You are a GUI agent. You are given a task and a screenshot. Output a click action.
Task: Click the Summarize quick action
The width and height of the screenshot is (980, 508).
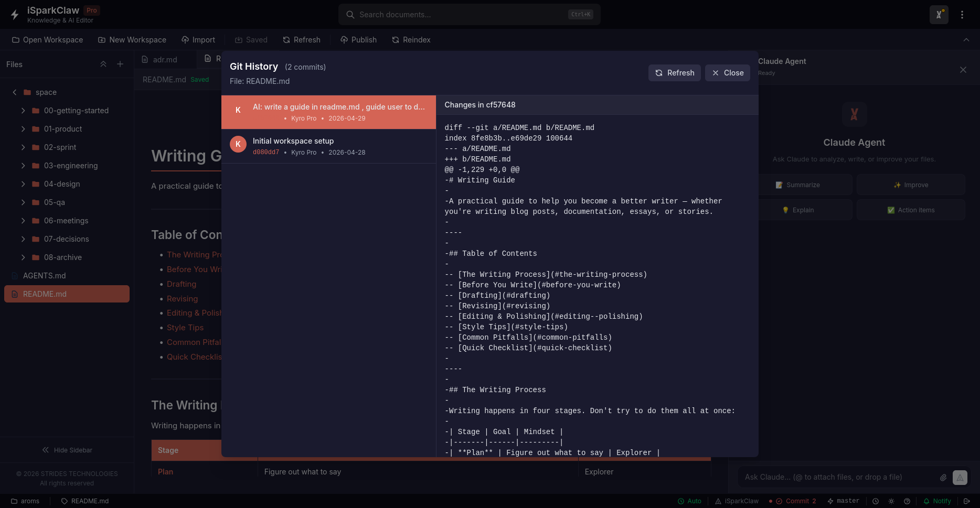click(x=797, y=185)
